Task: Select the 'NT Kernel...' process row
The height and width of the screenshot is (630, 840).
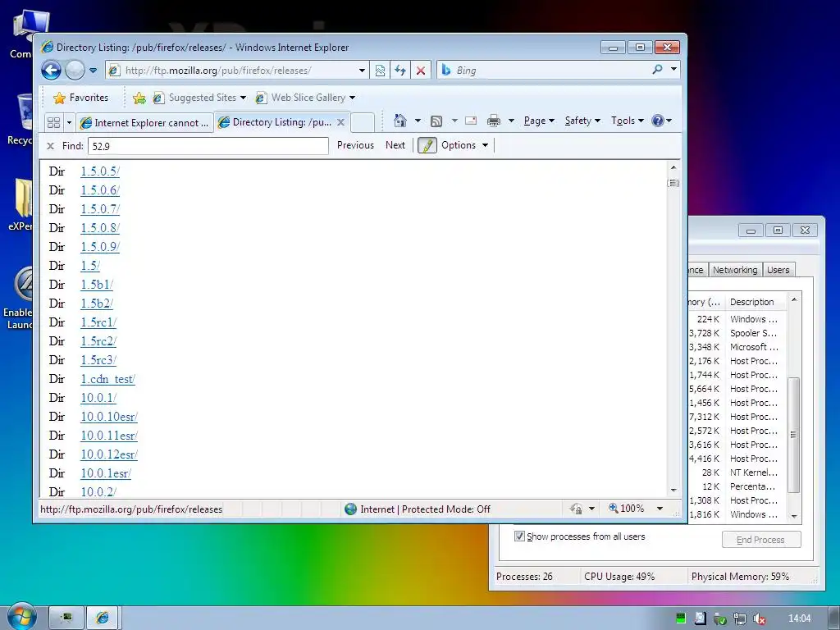Action: [737, 472]
